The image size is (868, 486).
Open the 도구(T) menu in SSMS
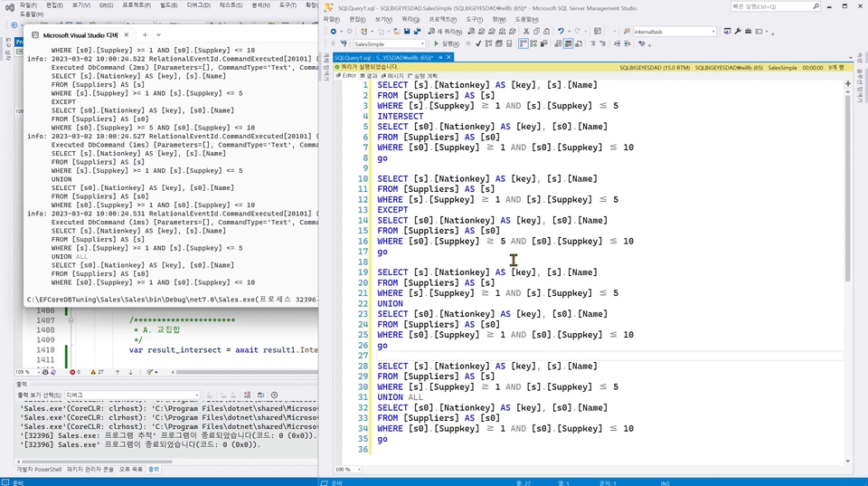pyautogui.click(x=474, y=19)
